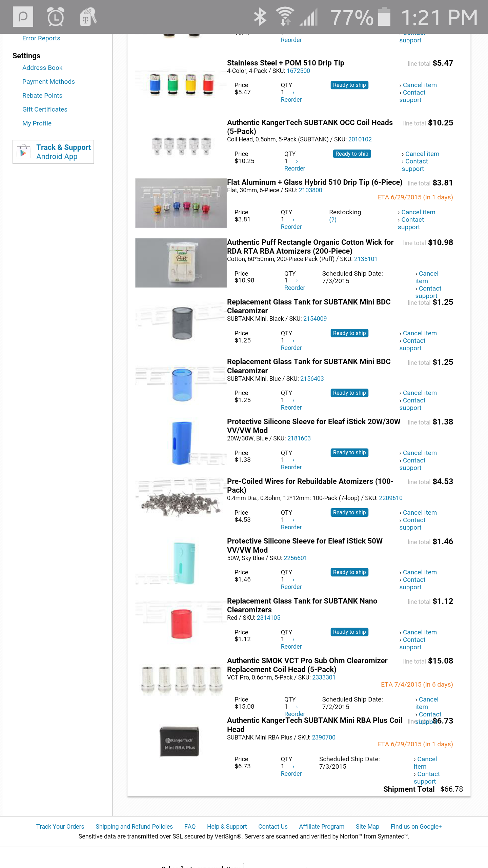Open SKU 2103800 product link

click(310, 190)
